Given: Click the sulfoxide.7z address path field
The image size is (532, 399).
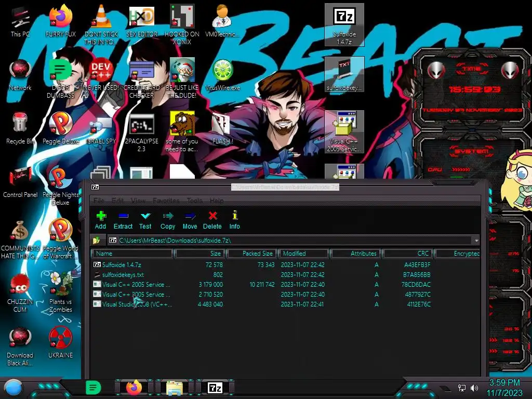Looking at the screenshot, I should pyautogui.click(x=290, y=240).
